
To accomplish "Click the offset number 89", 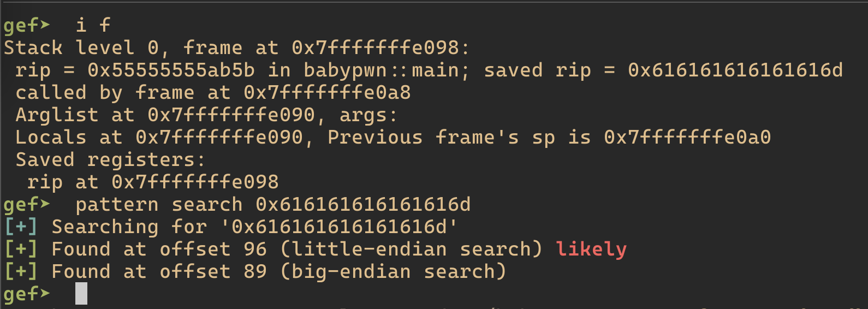I will pos(255,271).
